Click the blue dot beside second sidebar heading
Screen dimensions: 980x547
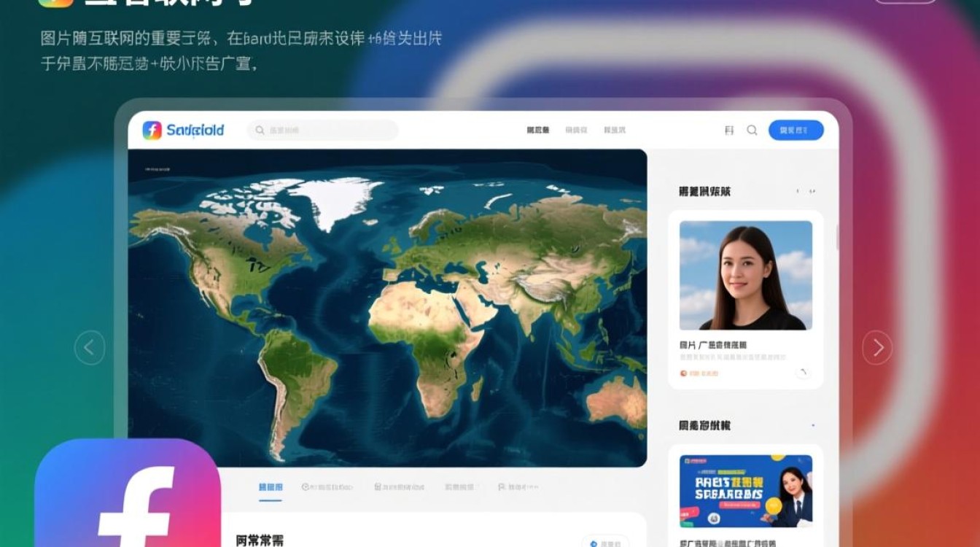[x=812, y=425]
